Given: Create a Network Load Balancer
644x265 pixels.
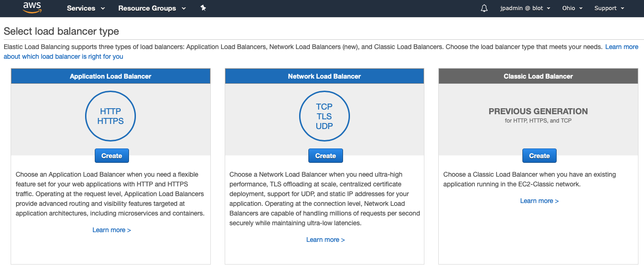Looking at the screenshot, I should click(325, 156).
